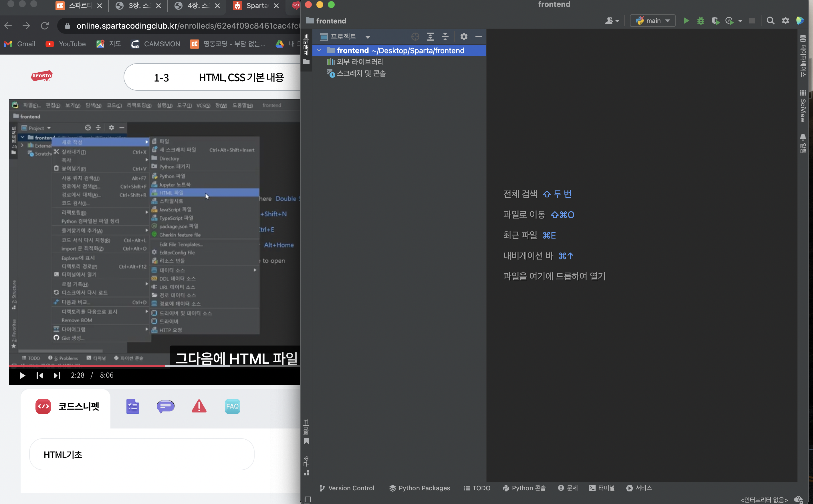Open the 서비스 tool tab
The width and height of the screenshot is (813, 504).
pos(639,488)
